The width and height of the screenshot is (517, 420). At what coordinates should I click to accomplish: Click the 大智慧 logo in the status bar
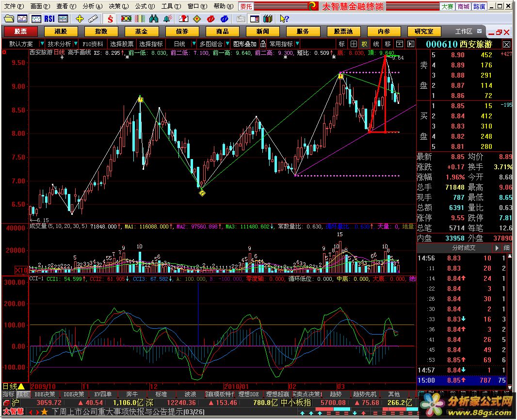(14, 412)
